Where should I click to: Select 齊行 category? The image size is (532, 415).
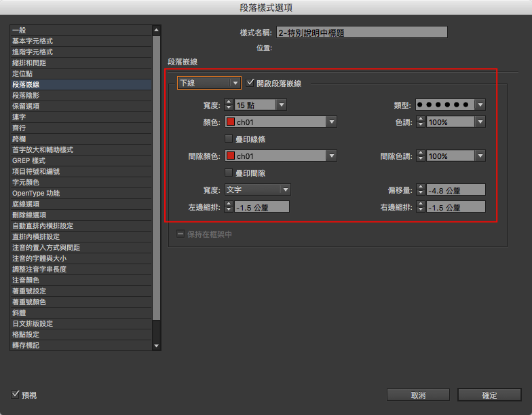tap(81, 128)
